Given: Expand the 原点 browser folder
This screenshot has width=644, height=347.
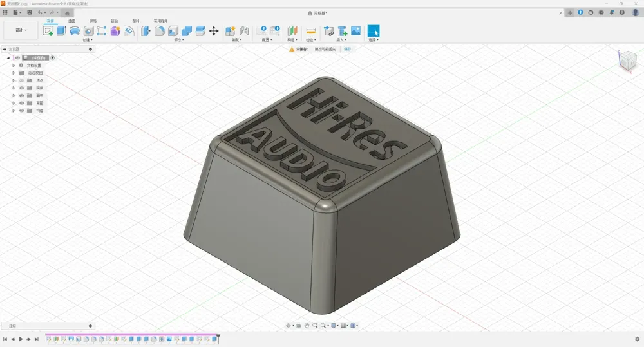Looking at the screenshot, I should (x=14, y=80).
